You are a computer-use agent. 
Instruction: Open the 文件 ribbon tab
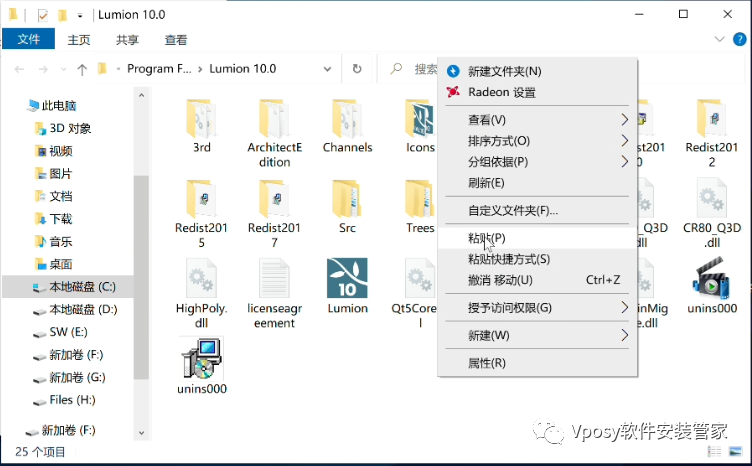[x=28, y=39]
